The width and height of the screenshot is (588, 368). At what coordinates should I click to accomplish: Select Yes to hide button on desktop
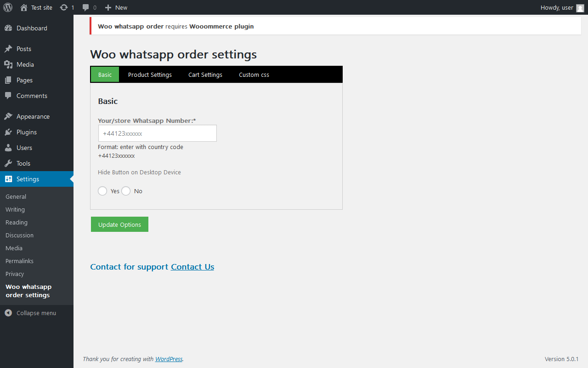pos(102,191)
